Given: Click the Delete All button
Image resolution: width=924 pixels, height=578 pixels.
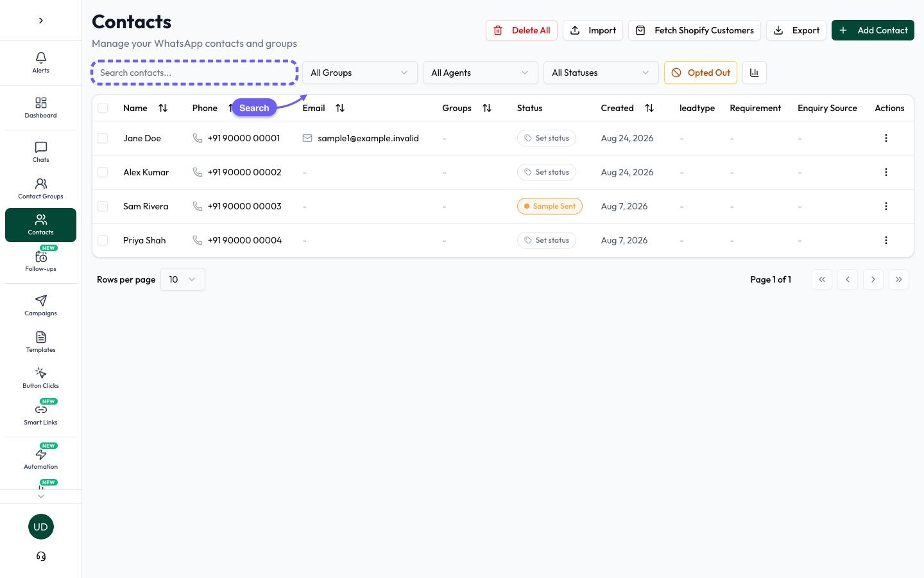Looking at the screenshot, I should click(x=522, y=30).
